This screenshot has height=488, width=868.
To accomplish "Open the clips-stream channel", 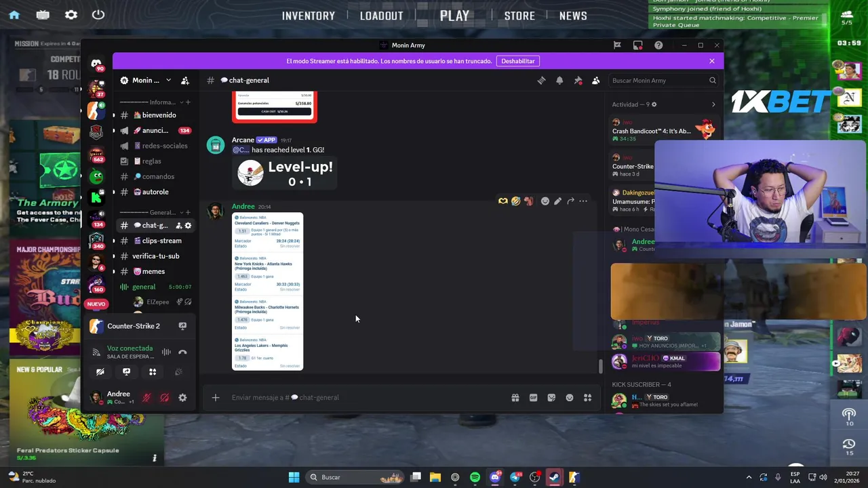I will pos(155,241).
